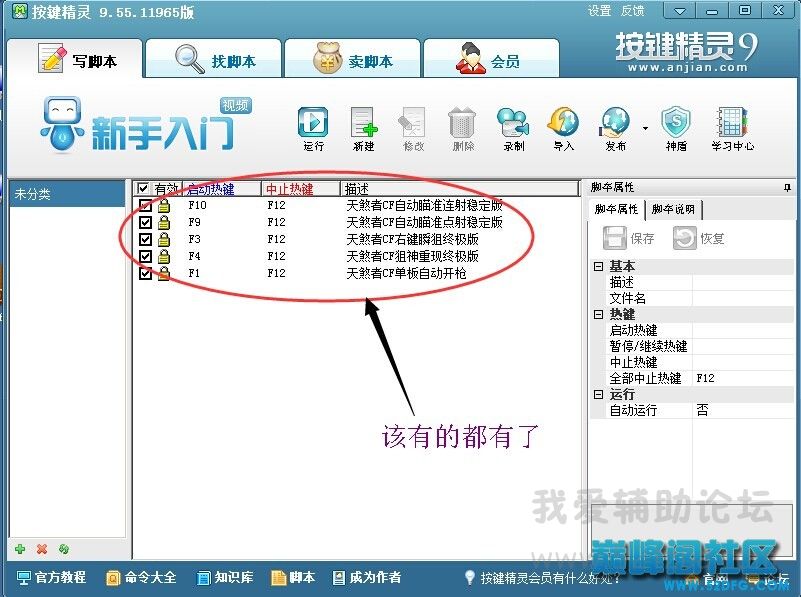Click the green refresh category icon
Image resolution: width=801 pixels, height=597 pixels.
pos(64,549)
